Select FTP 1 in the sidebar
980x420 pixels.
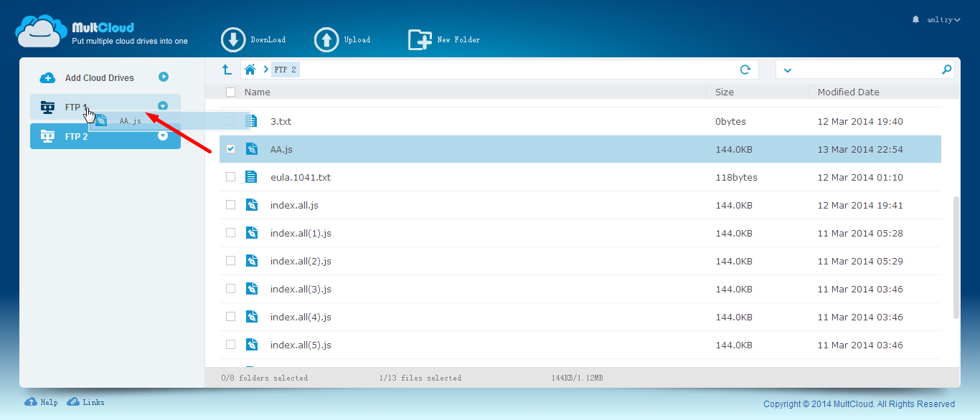105,108
